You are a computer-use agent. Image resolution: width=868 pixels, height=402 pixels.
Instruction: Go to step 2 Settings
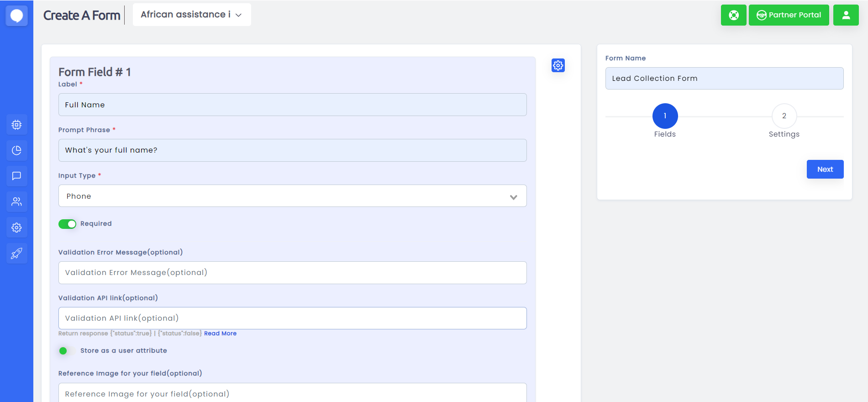click(x=784, y=116)
